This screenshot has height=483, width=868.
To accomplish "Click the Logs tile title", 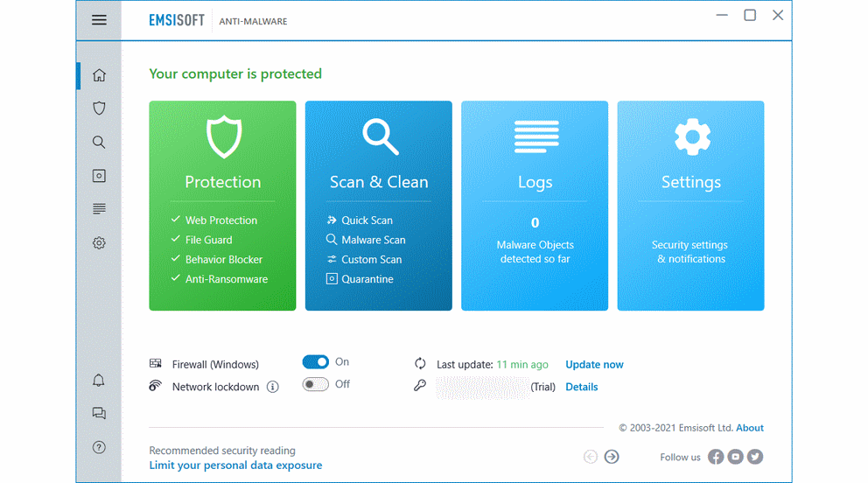I will (535, 182).
